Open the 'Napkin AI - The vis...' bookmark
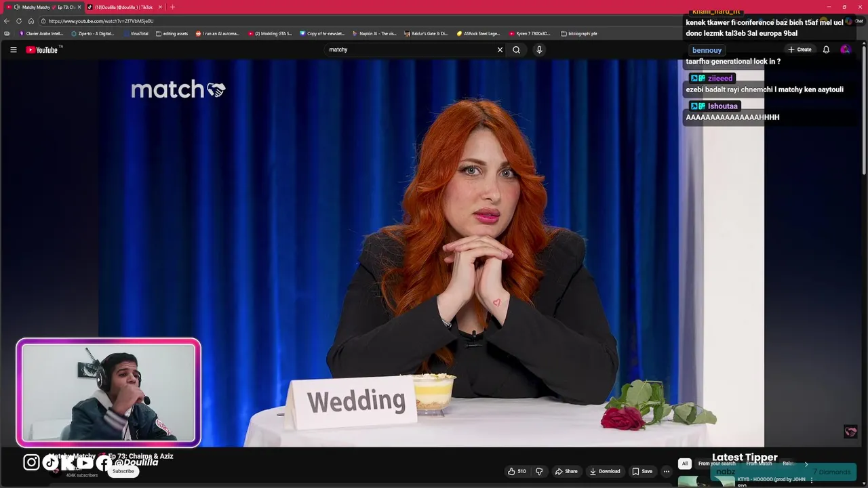Viewport: 868px width, 488px height. (x=374, y=33)
